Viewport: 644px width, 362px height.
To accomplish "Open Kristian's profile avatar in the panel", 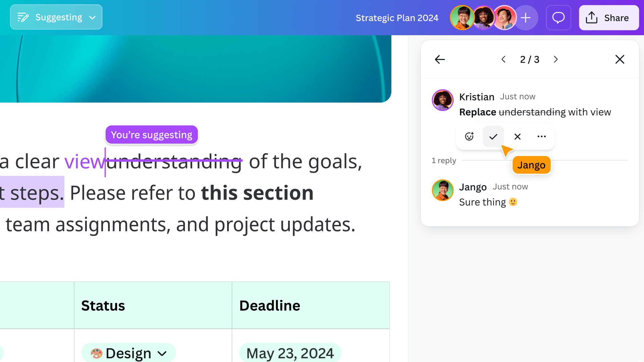I will click(x=442, y=100).
